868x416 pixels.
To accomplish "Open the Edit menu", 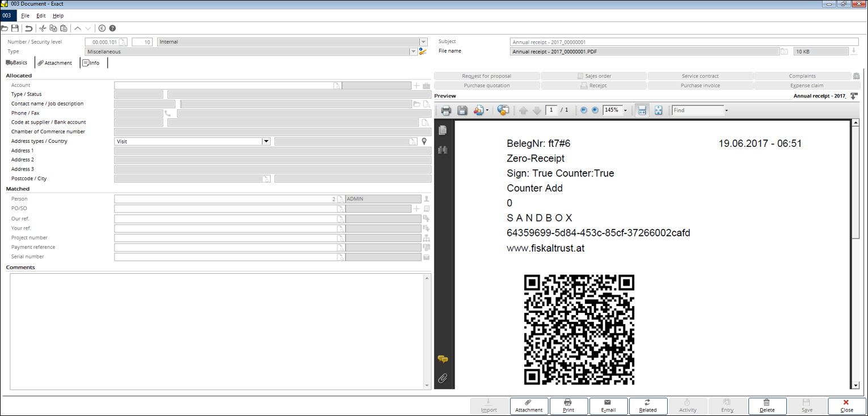I will [41, 16].
